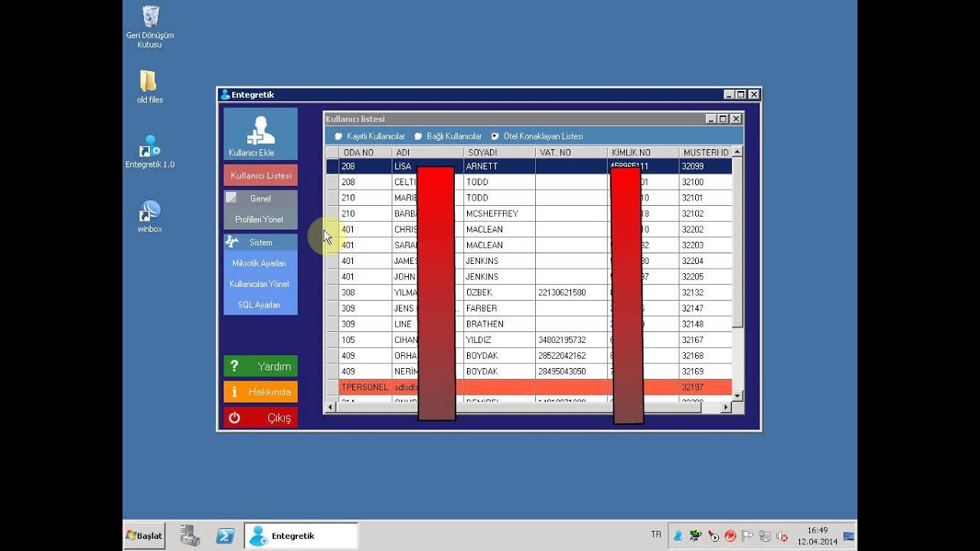Click the Sistem section icon

point(232,242)
